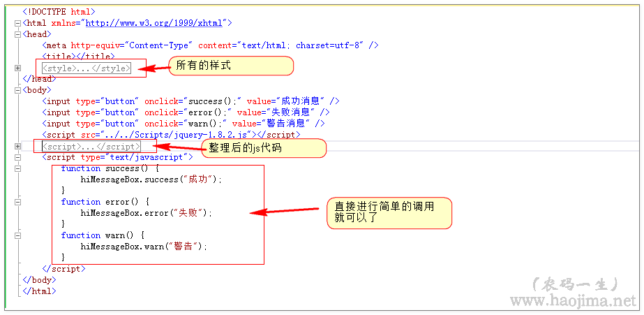
Task: Click the 整理后的js代码 callout bubble
Action: (x=267, y=148)
